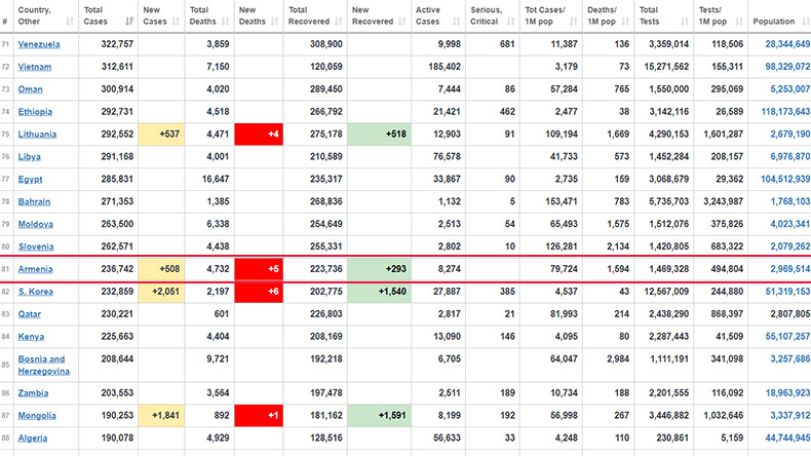Visit the Bahrain country page
811x456 pixels.
[34, 202]
